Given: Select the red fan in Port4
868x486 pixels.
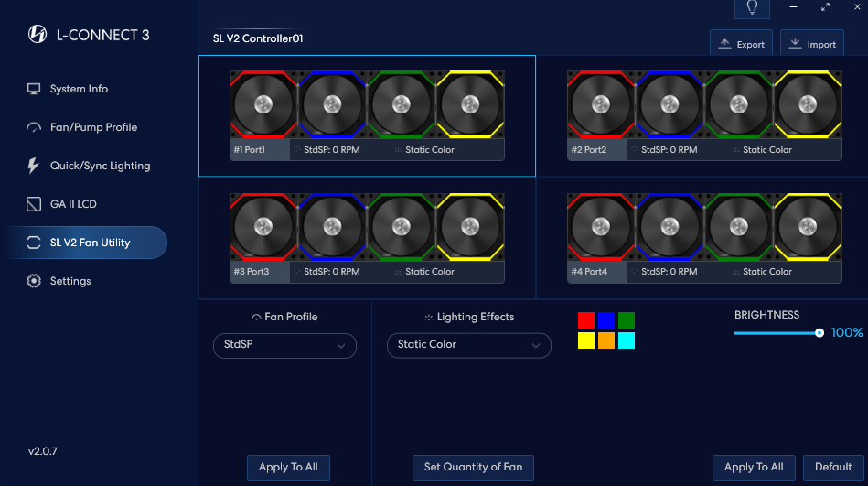Looking at the screenshot, I should [x=601, y=227].
